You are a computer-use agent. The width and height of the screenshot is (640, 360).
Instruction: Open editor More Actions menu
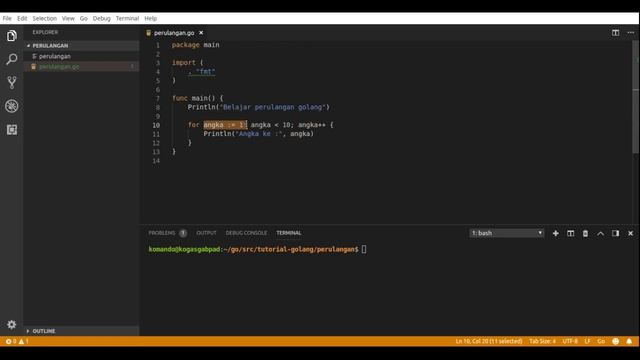click(631, 33)
